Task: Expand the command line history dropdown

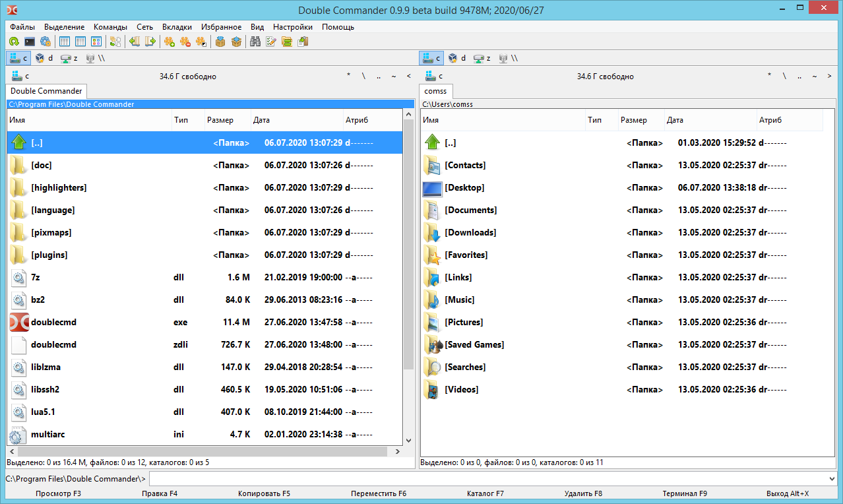Action: (831, 478)
